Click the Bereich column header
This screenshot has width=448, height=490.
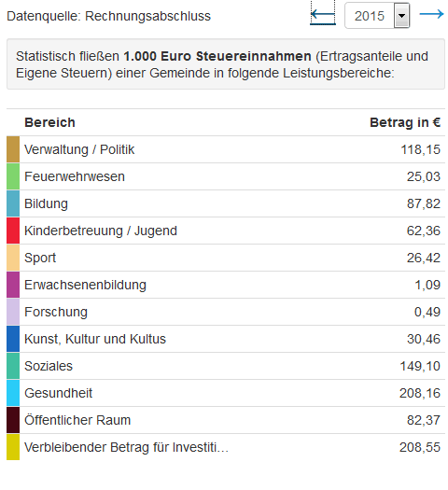(x=50, y=122)
